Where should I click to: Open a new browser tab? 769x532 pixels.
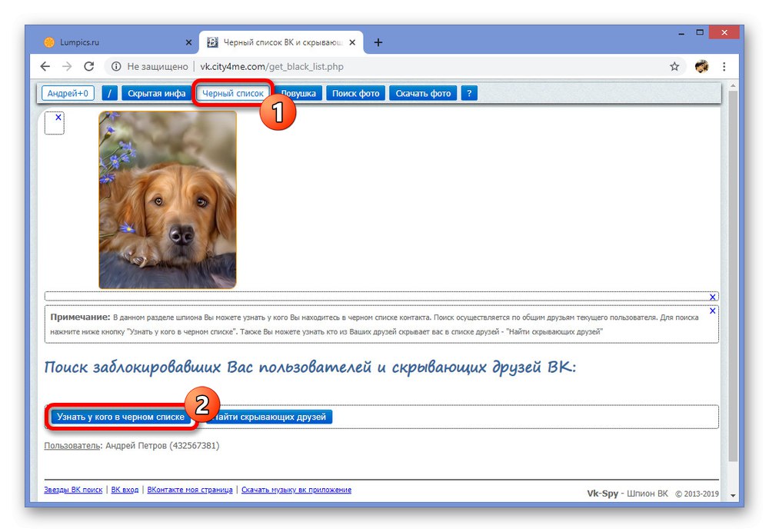378,42
